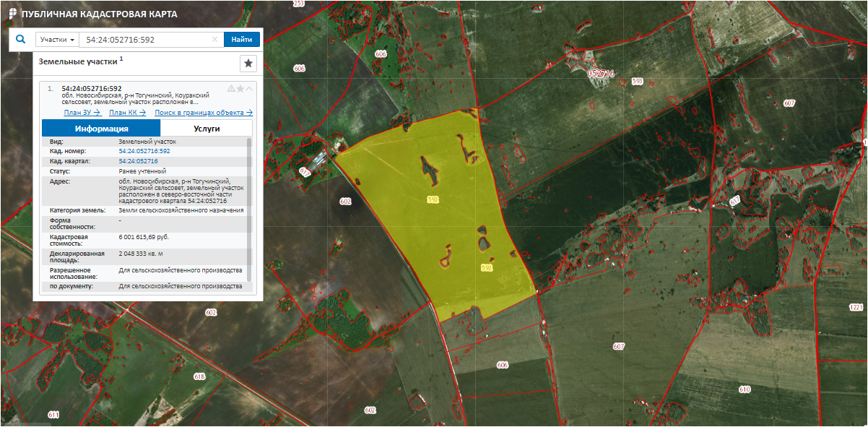Switch to the Информация tab
The image size is (868, 427).
pyautogui.click(x=101, y=129)
